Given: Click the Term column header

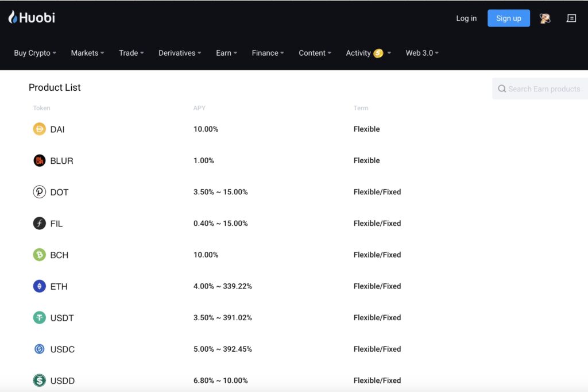Looking at the screenshot, I should point(361,107).
